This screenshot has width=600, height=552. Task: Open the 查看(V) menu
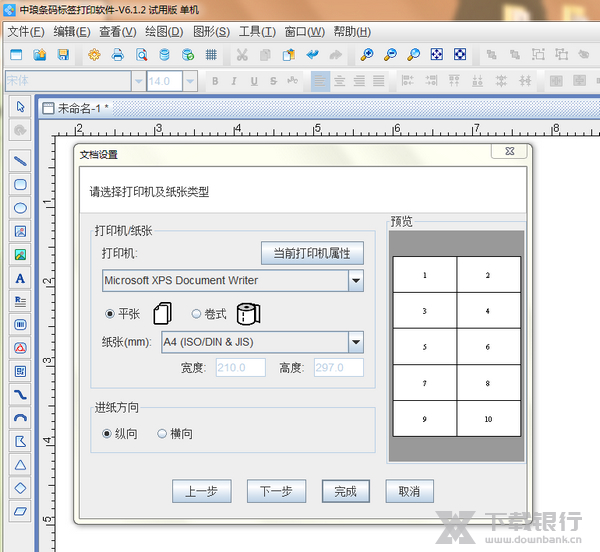pos(118,32)
